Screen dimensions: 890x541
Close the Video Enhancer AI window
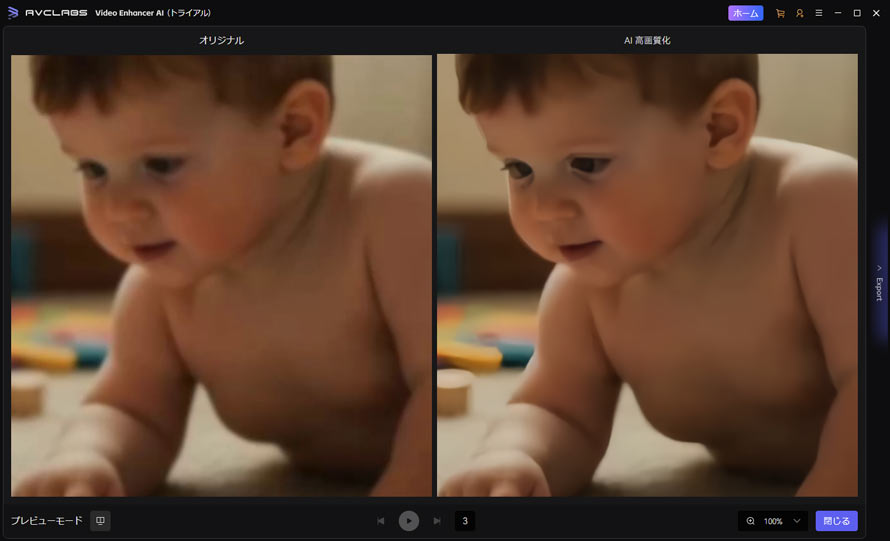[x=876, y=13]
